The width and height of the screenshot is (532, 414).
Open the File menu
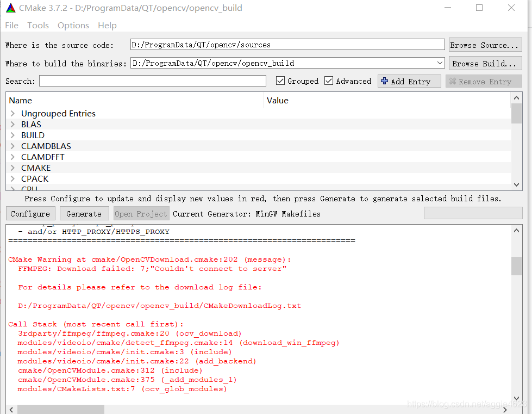pyautogui.click(x=11, y=26)
